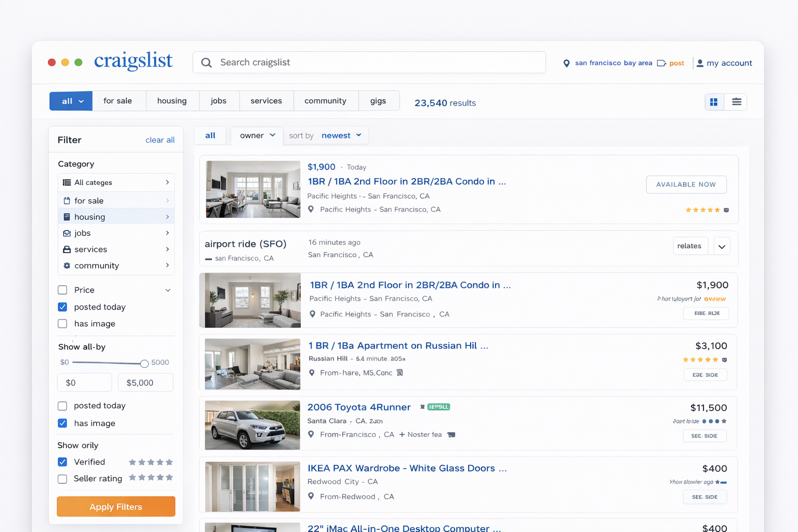
Task: Click building icon beside From-hare, MS.Conc
Action: [400, 373]
